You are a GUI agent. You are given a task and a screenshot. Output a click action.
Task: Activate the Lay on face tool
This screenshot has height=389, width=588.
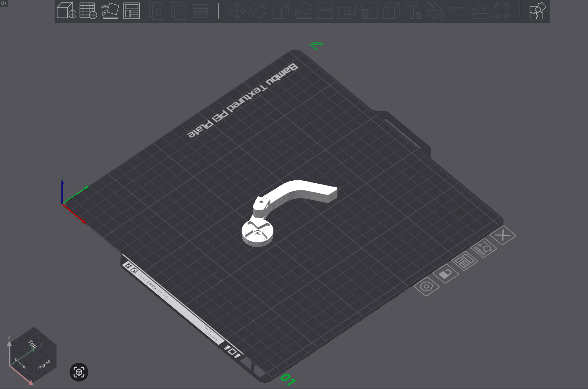(x=303, y=11)
